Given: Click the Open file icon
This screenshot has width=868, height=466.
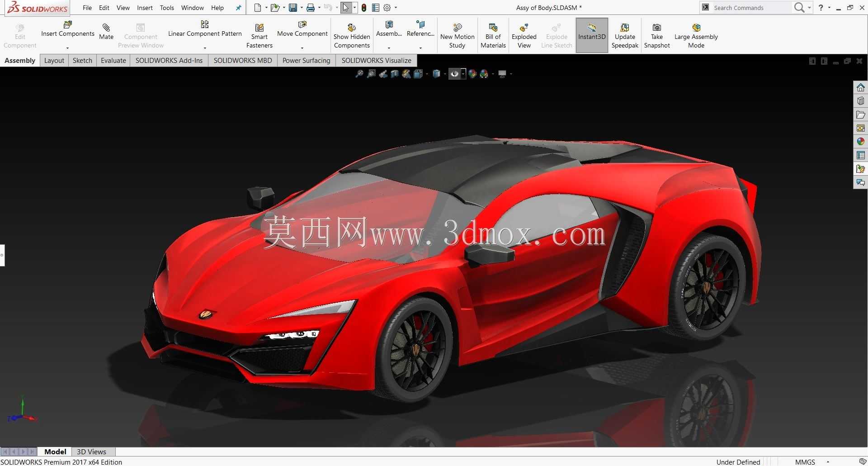Looking at the screenshot, I should pyautogui.click(x=275, y=8).
